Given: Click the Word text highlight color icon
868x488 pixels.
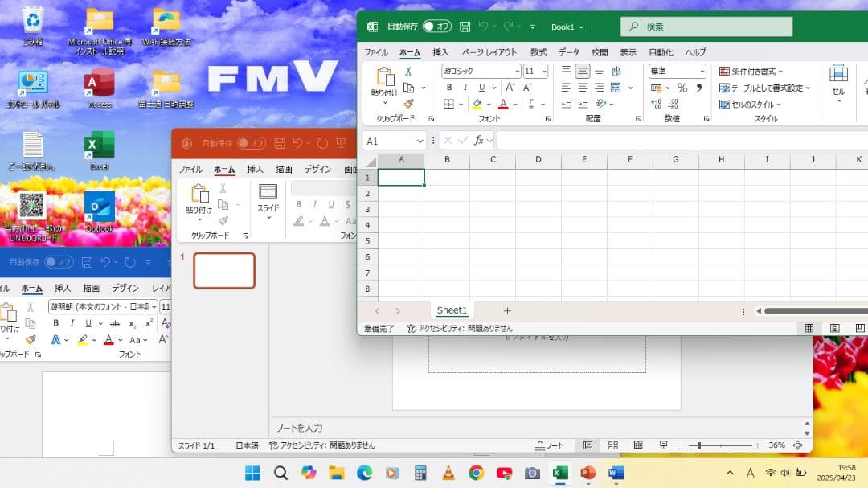Looking at the screenshot, I should pyautogui.click(x=82, y=340).
